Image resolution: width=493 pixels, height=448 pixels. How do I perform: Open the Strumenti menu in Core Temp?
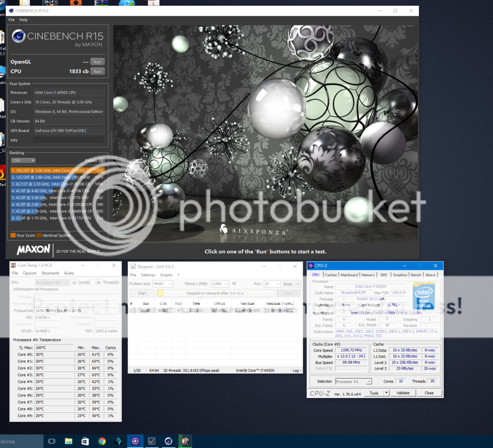pyautogui.click(x=50, y=273)
